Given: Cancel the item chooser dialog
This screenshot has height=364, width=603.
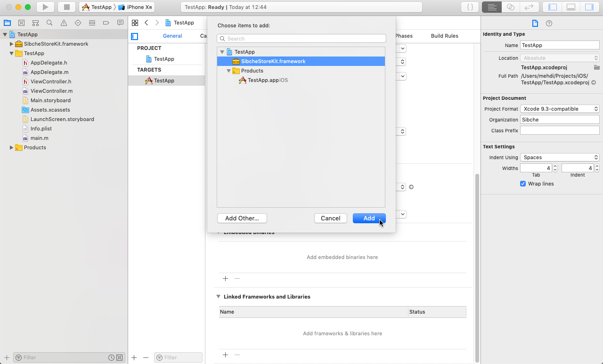Looking at the screenshot, I should point(331,218).
